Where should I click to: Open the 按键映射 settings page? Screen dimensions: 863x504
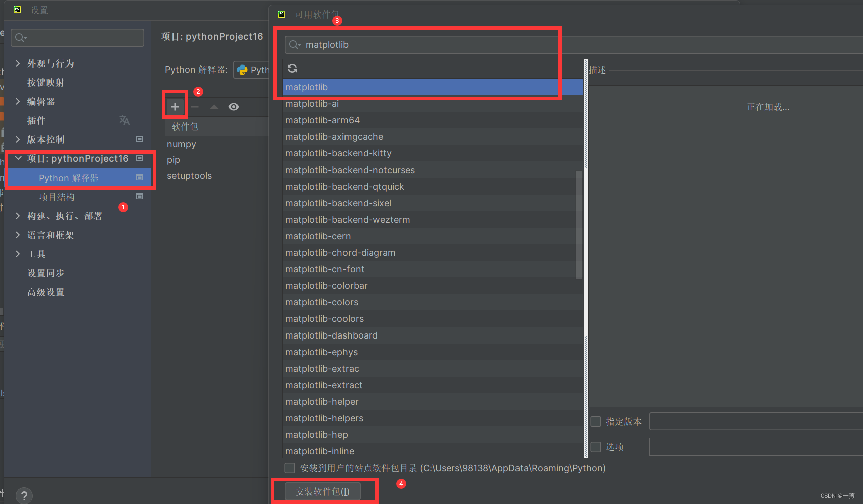click(46, 82)
